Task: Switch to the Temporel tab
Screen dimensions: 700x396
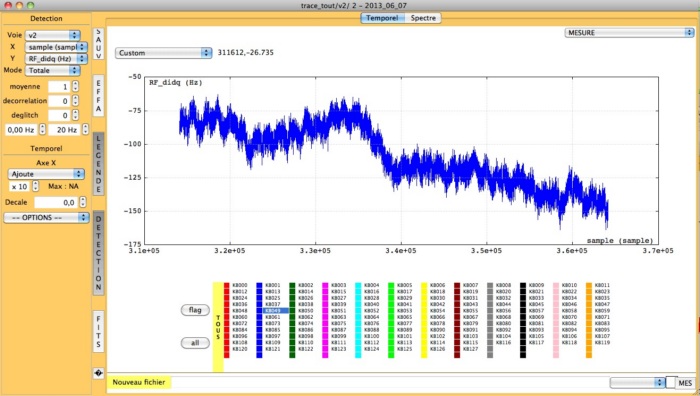Action: [x=382, y=18]
